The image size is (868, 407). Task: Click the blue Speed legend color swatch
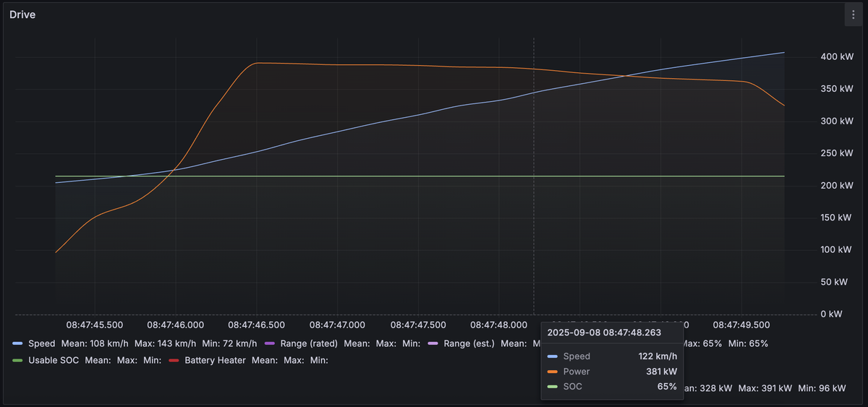pyautogui.click(x=17, y=343)
